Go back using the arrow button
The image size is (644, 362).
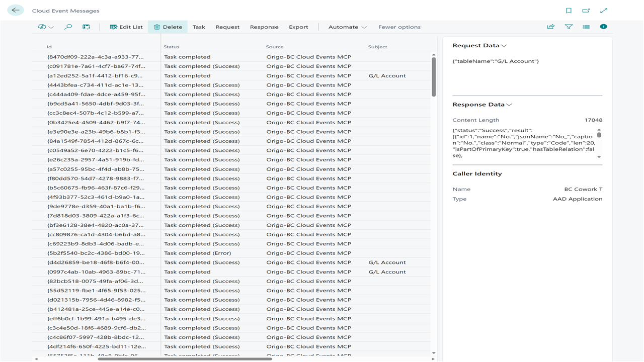(x=16, y=10)
